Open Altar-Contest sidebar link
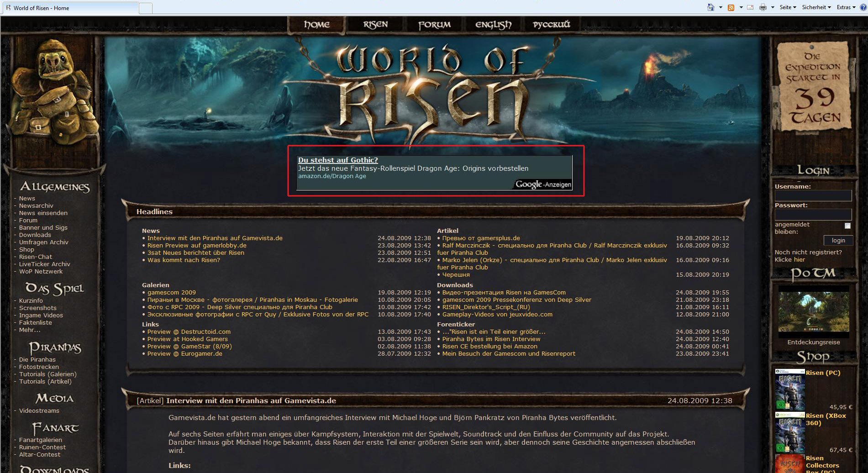868x473 pixels. coord(40,455)
